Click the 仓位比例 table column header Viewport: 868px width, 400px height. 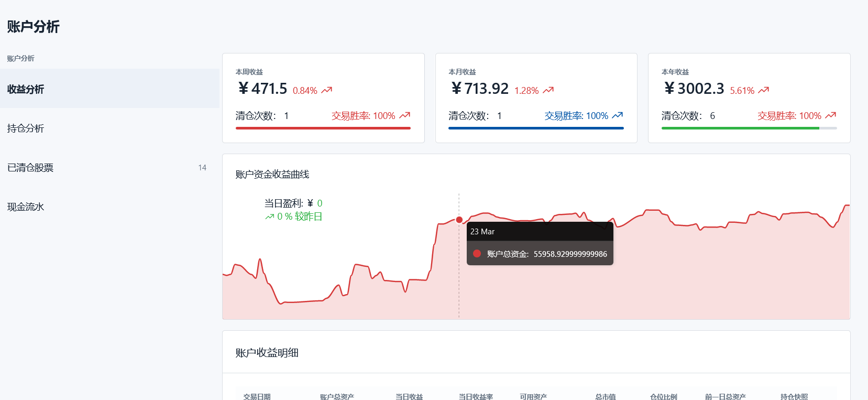(x=664, y=397)
